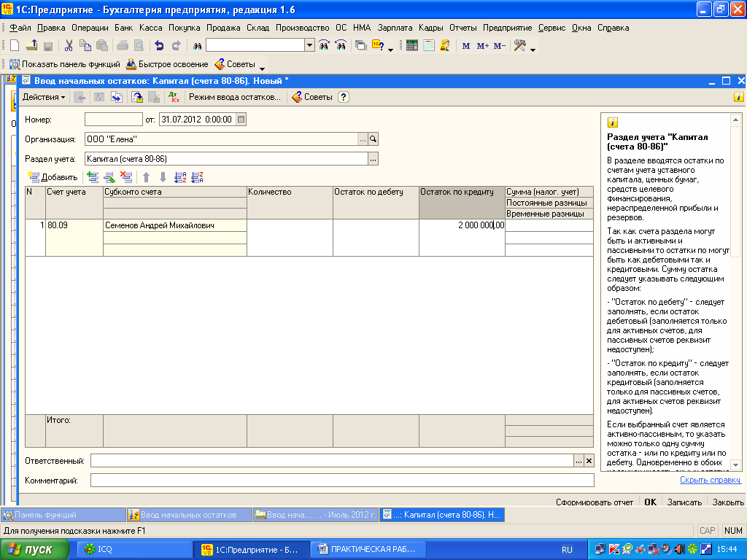Click Быстрое освоение button

coord(167,64)
